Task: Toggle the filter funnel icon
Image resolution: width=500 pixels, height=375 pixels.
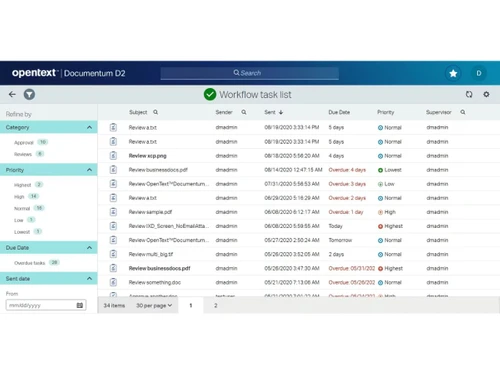Action: pos(29,94)
